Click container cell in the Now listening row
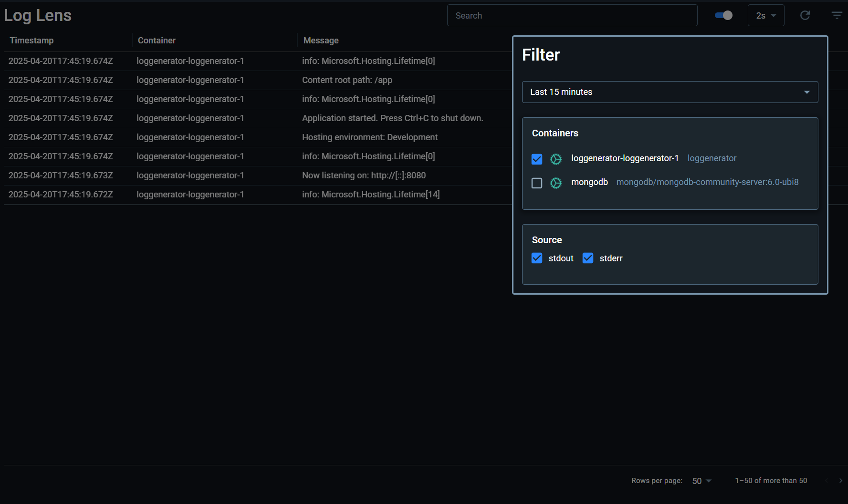Screen dimensions: 848x504 (x=190, y=175)
